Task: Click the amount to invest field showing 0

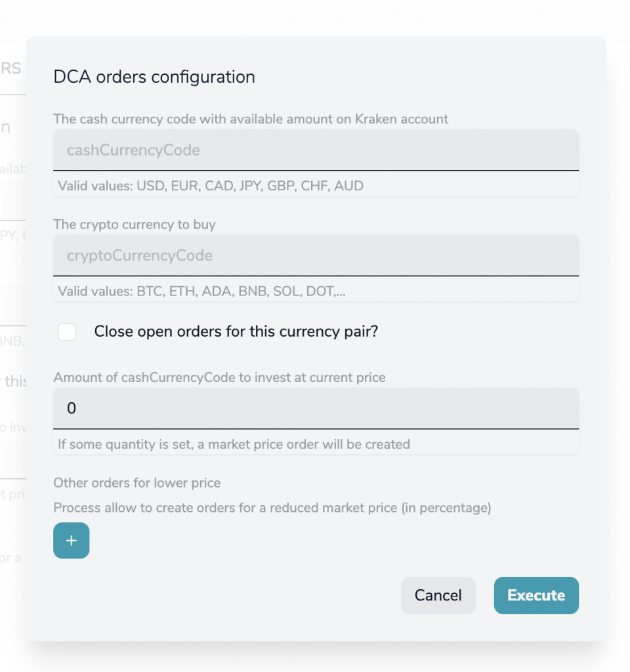Action: pos(316,408)
